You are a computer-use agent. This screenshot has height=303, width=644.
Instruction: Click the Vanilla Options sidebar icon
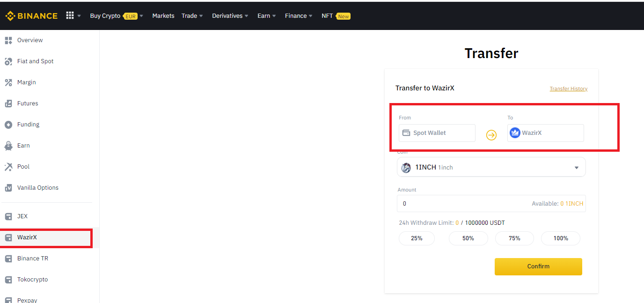(8, 188)
